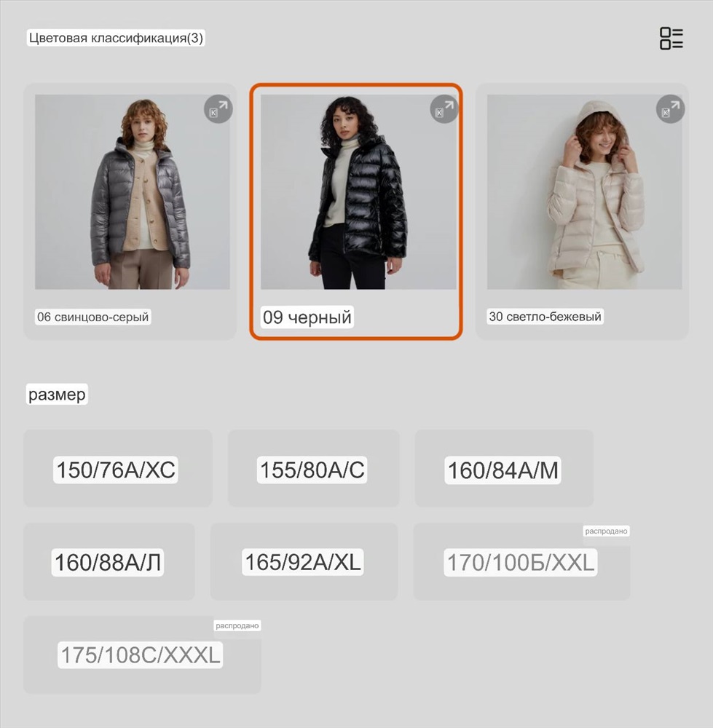Open the black jacket model photo

pos(358,192)
